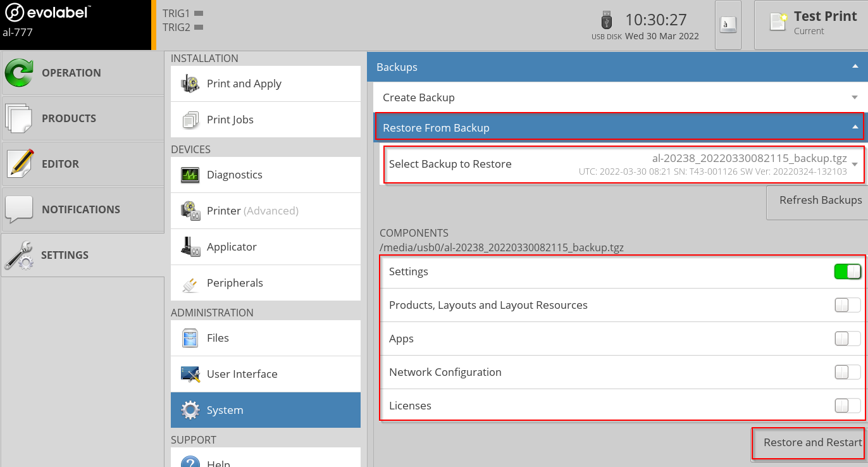Click the Notifications speech bubble icon
Screen dimensions: 868x467
click(x=19, y=209)
